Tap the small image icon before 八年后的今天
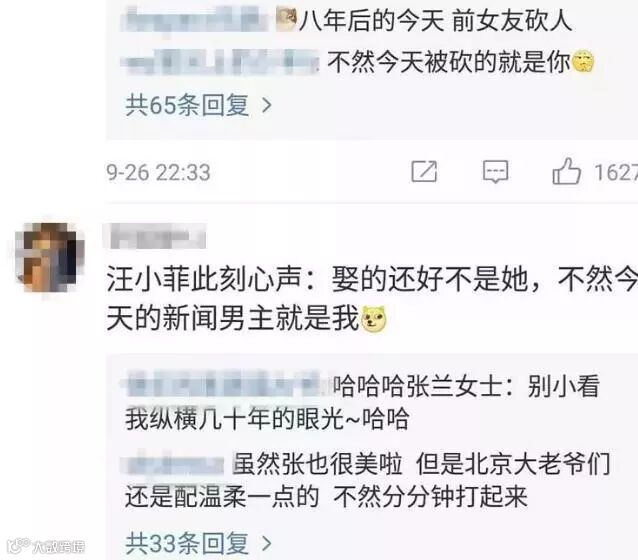The image size is (638, 560). click(x=286, y=20)
